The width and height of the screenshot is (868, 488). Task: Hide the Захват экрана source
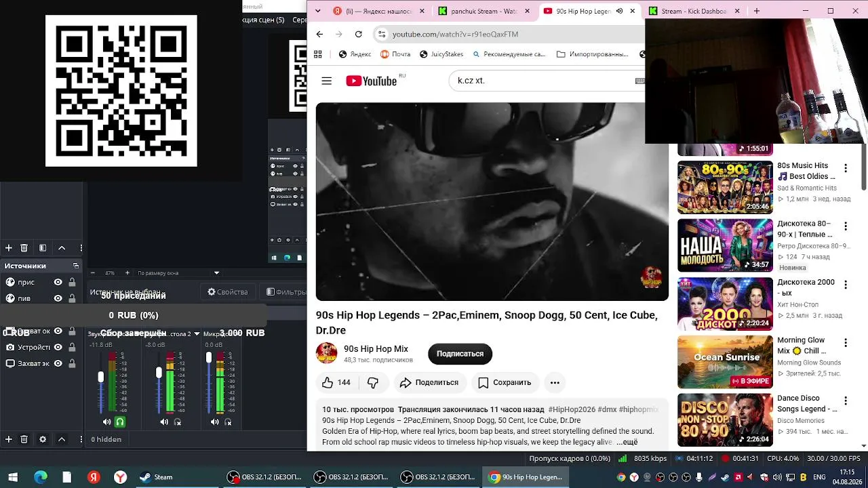(x=58, y=363)
